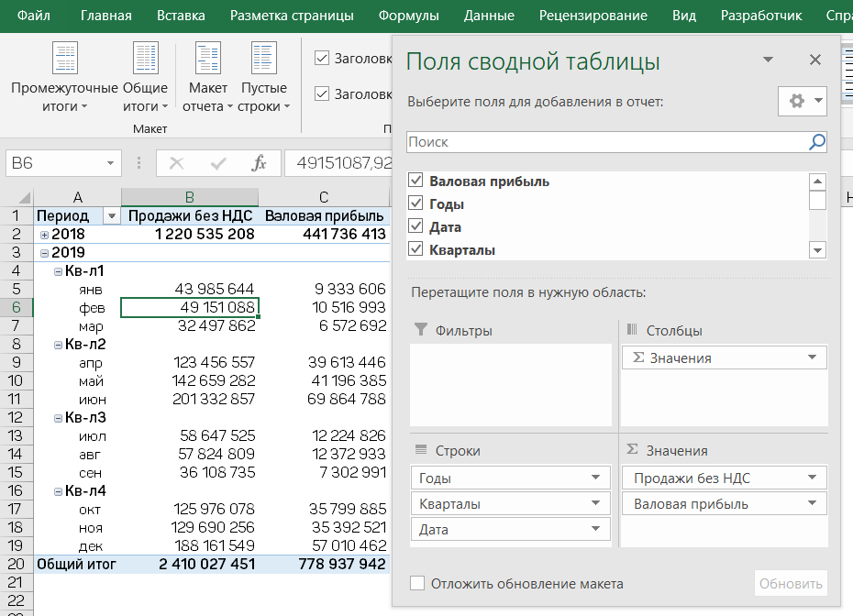The image size is (853, 616).
Task: Collapse the Кв-л3 quarter group
Action: pyautogui.click(x=58, y=419)
